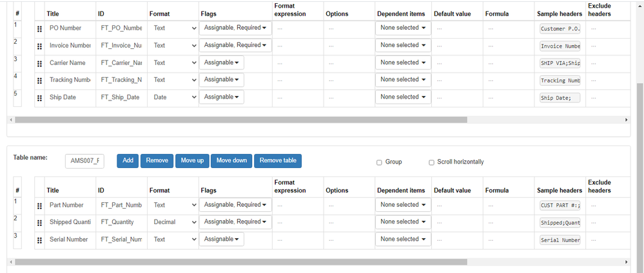
Task: Click the Move down button
Action: [x=231, y=160]
